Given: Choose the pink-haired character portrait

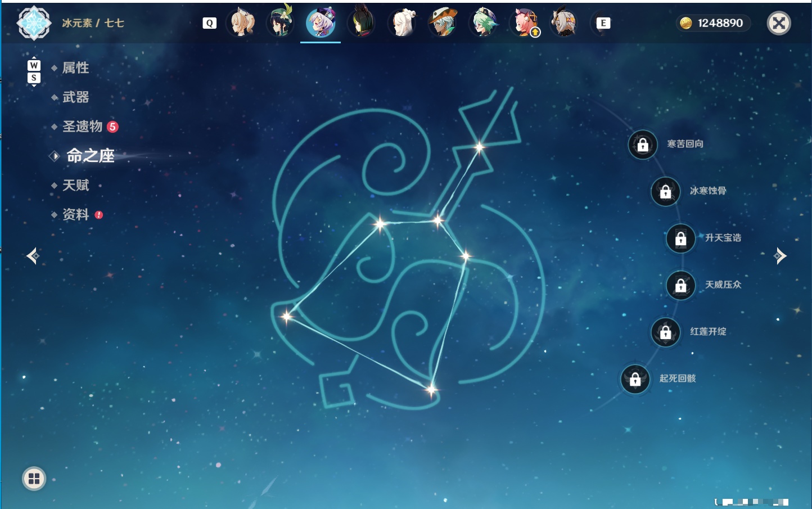Looking at the screenshot, I should (525, 23).
